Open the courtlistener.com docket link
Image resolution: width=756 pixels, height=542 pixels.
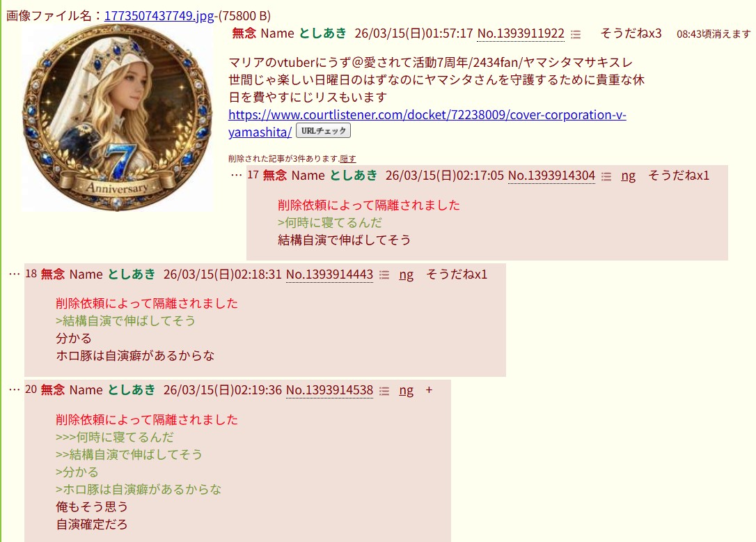tap(427, 123)
